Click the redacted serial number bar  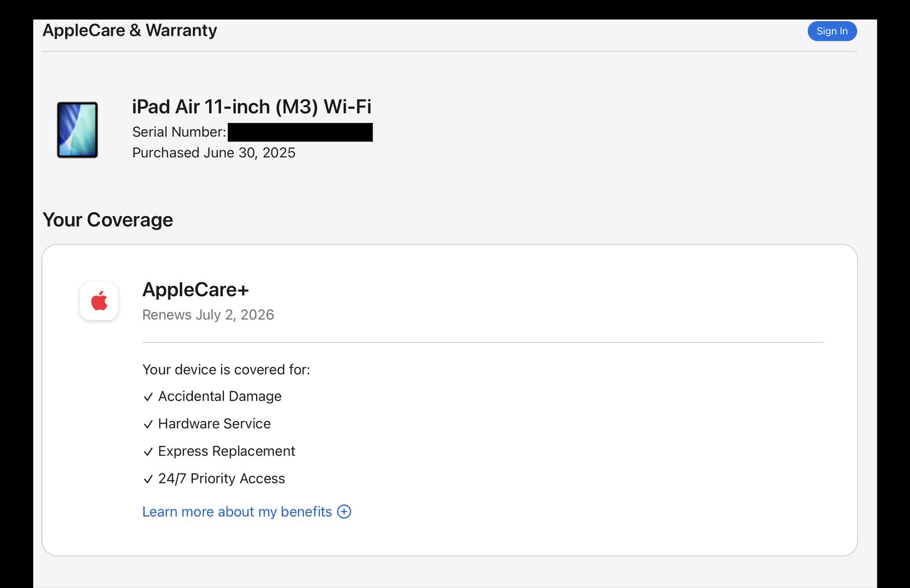click(300, 132)
